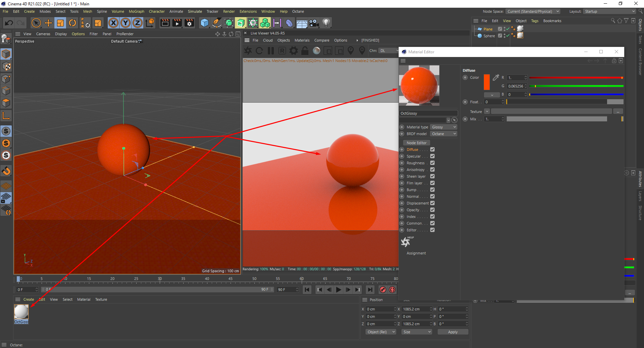This screenshot has width=644, height=348.
Task: Uncheck the Specular channel checkbox
Action: coord(432,156)
